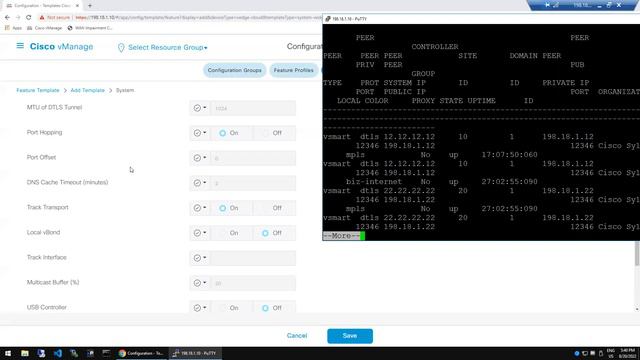Open the Cisco vManage bookmark

point(44,28)
